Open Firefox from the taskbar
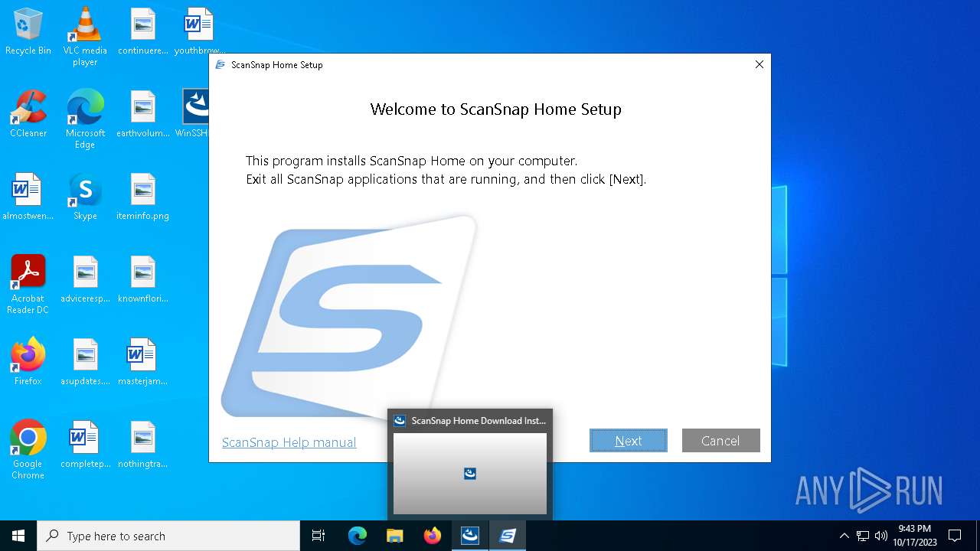The height and width of the screenshot is (551, 980). 433,536
